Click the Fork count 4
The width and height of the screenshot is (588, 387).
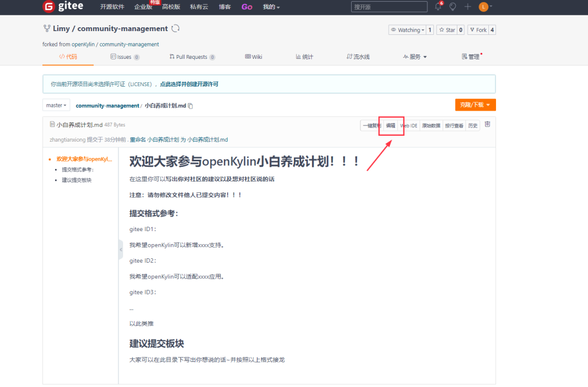pos(492,30)
